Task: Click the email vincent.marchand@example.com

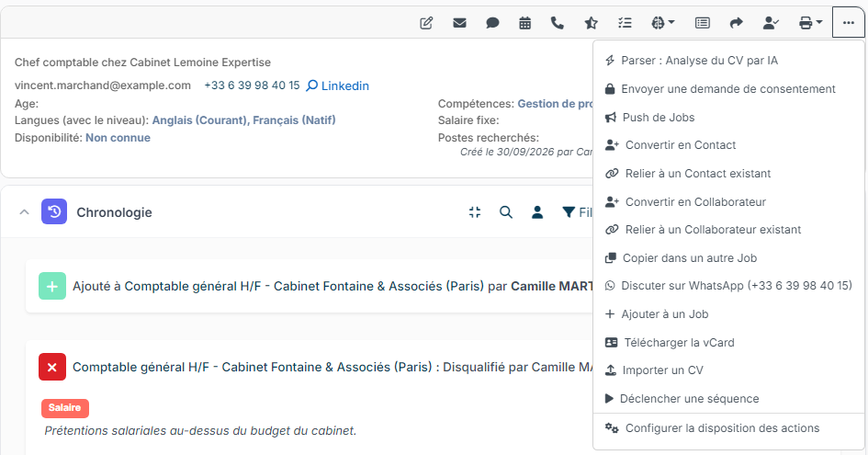Action: point(102,85)
